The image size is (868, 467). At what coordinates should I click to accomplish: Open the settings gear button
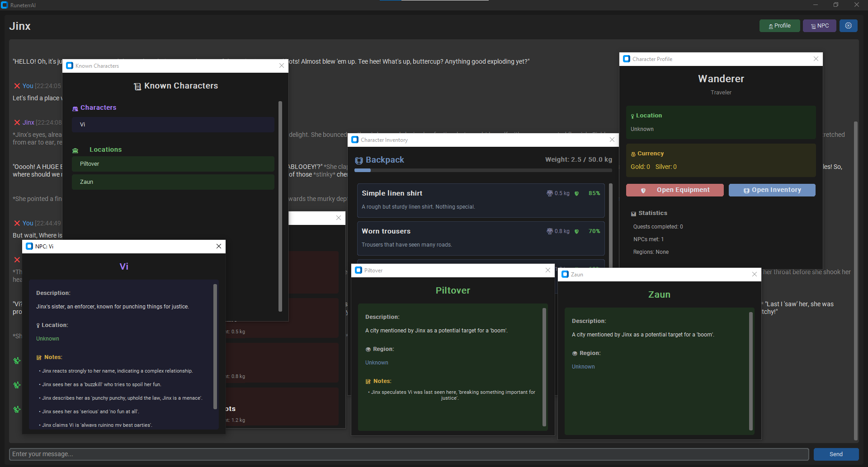(x=848, y=26)
